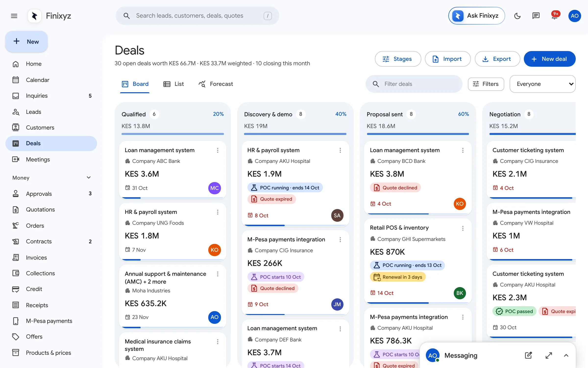Click the MC owner avatar on ABC Bank deal
Screen dimensions: 588x368
coord(214,188)
